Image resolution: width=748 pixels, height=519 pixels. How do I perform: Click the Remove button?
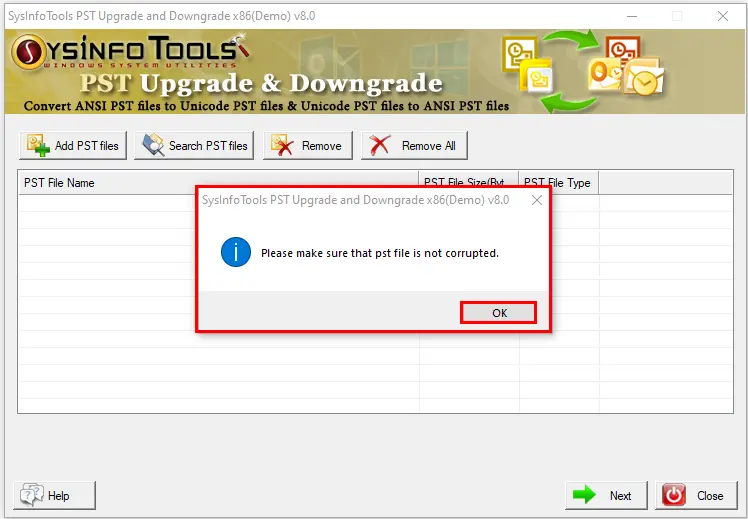pyautogui.click(x=308, y=145)
